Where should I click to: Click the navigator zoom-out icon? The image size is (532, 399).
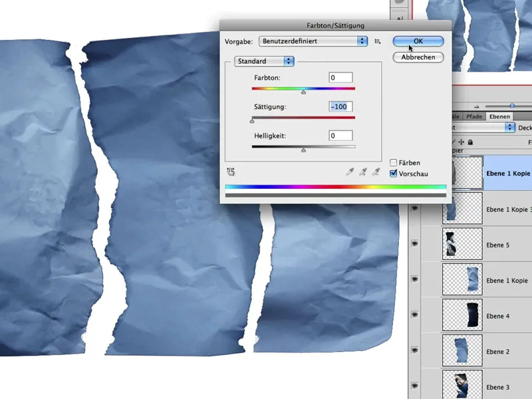pyautogui.click(x=477, y=106)
